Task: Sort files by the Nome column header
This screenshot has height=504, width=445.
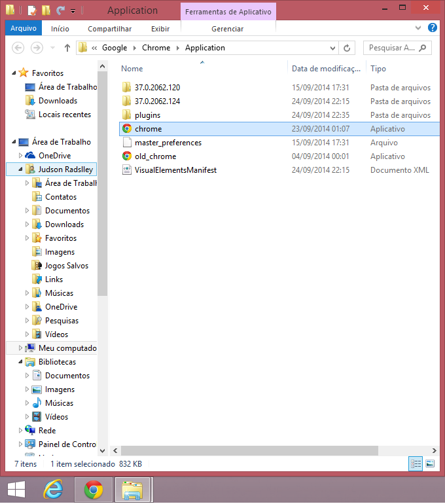Action: pyautogui.click(x=132, y=69)
